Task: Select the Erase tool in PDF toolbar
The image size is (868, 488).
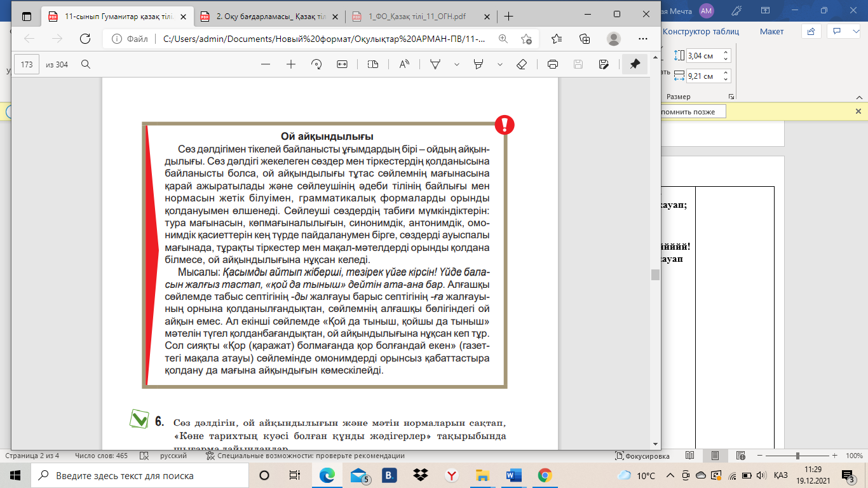Action: click(522, 64)
